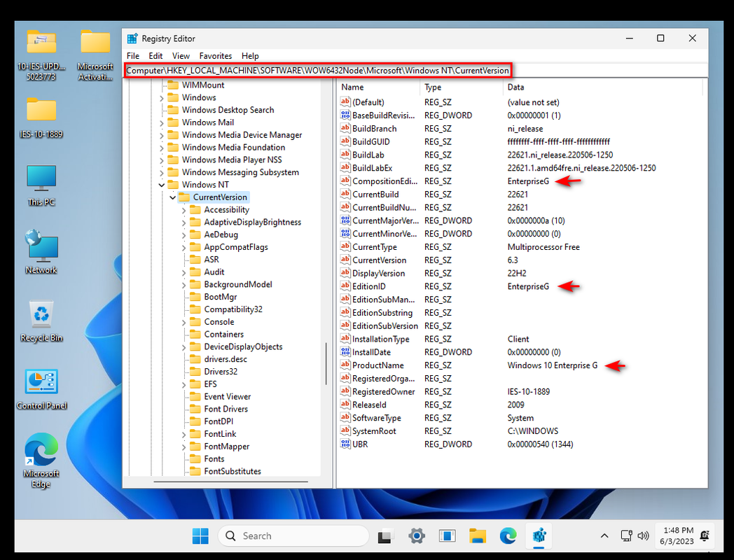This screenshot has height=560, width=734.
Task: Select the EFS key folder icon
Action: [x=195, y=384]
